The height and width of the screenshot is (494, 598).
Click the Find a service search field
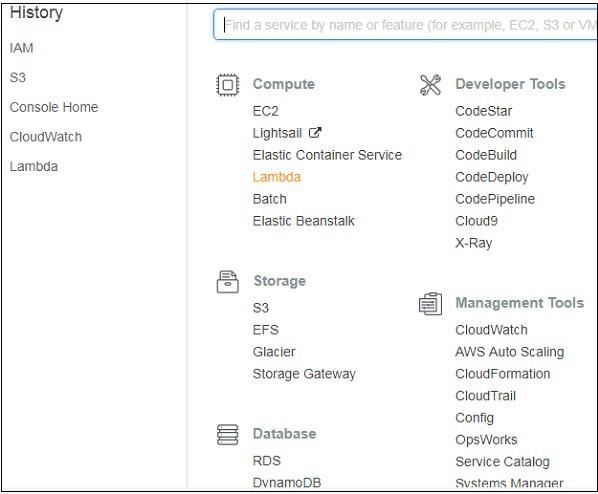[405, 25]
